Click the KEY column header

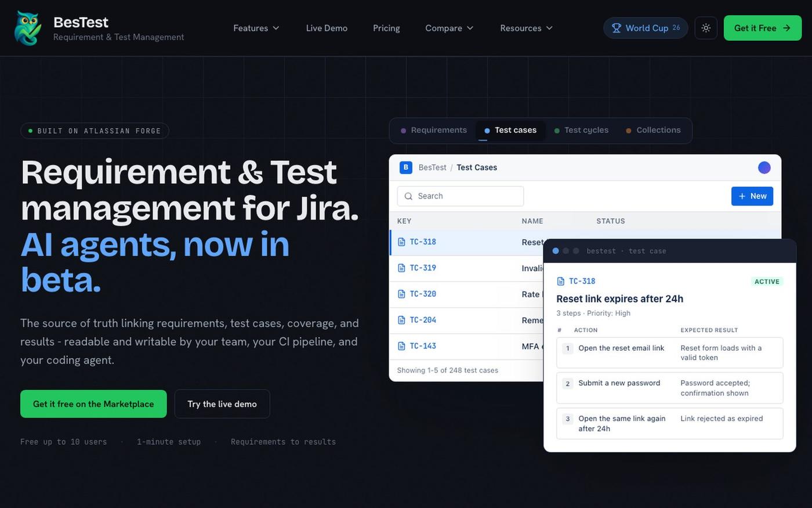404,221
